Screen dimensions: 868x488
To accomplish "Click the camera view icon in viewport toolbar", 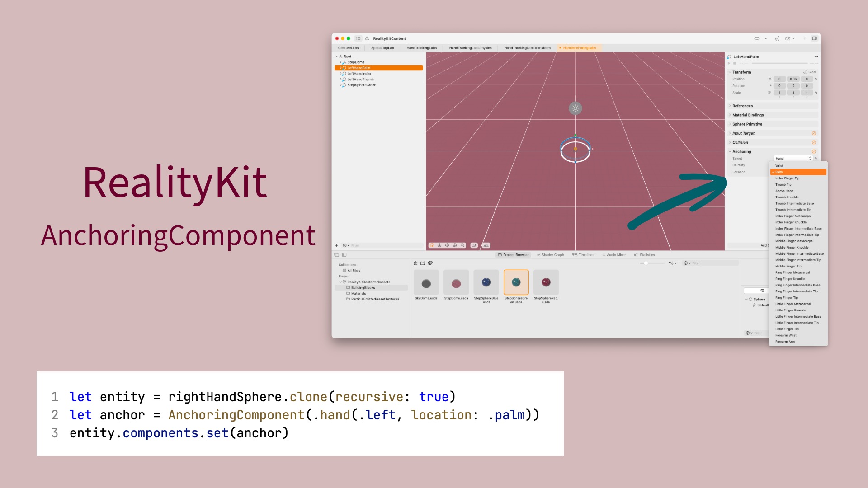I will (x=474, y=245).
